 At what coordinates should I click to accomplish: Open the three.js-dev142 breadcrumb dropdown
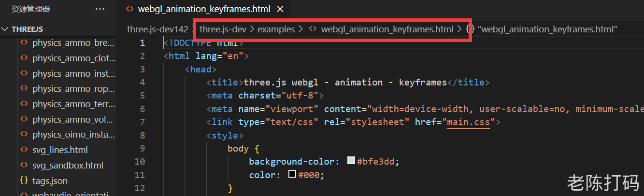coord(157,29)
